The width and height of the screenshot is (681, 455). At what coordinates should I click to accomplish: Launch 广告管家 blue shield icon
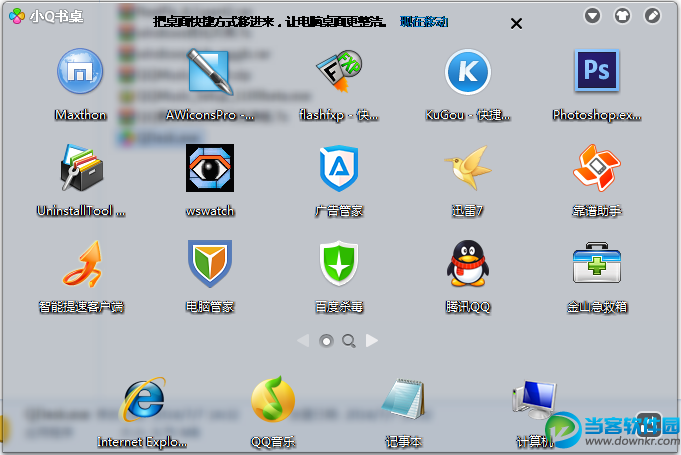(339, 168)
